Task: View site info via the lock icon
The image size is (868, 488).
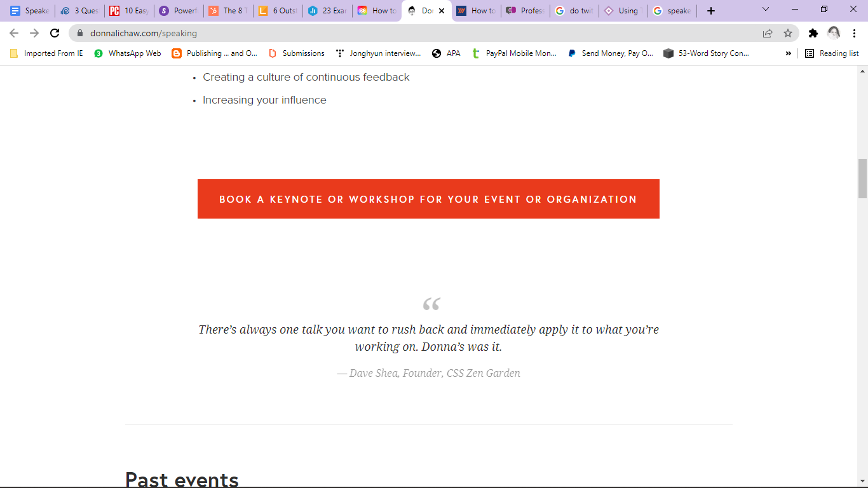Action: (80, 33)
